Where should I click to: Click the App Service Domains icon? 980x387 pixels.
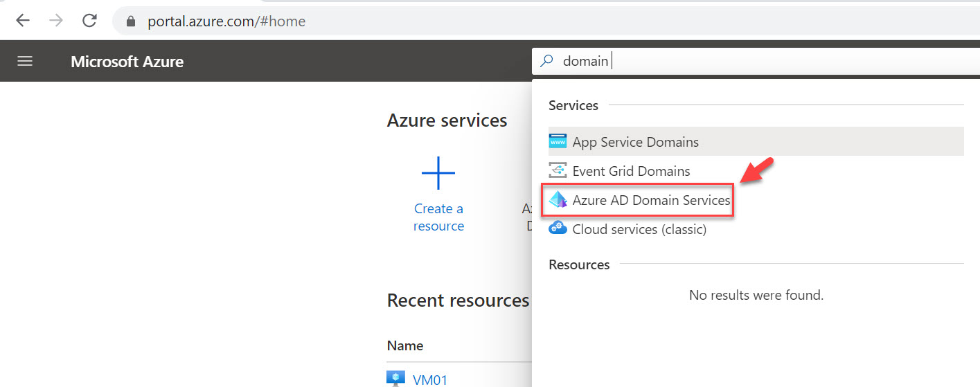pos(558,142)
